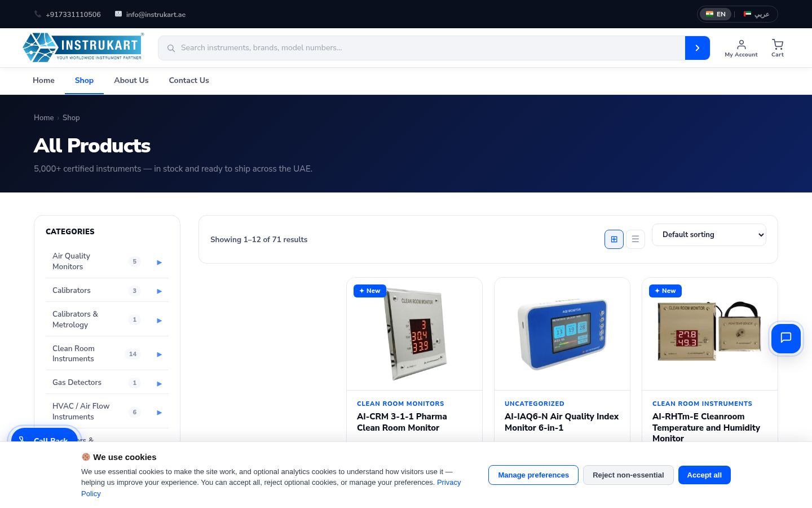The height and width of the screenshot is (508, 812).
Task: Expand Clean Room Instruments category arrow
Action: (159, 354)
